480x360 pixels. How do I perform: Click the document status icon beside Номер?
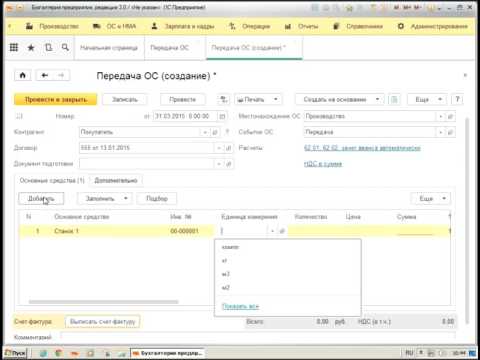tap(19, 116)
